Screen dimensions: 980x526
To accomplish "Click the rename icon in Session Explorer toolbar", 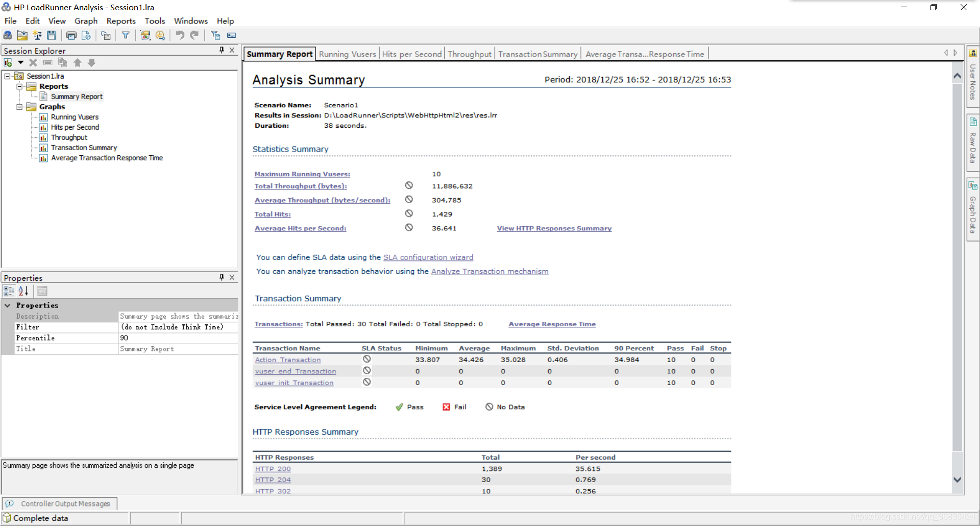I will click(x=47, y=63).
